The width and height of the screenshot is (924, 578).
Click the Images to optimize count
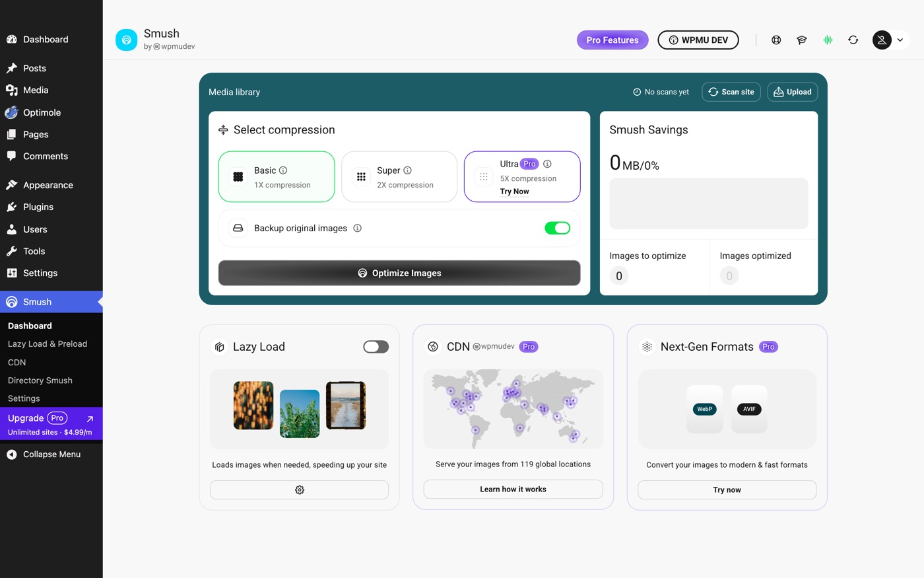[x=619, y=276]
